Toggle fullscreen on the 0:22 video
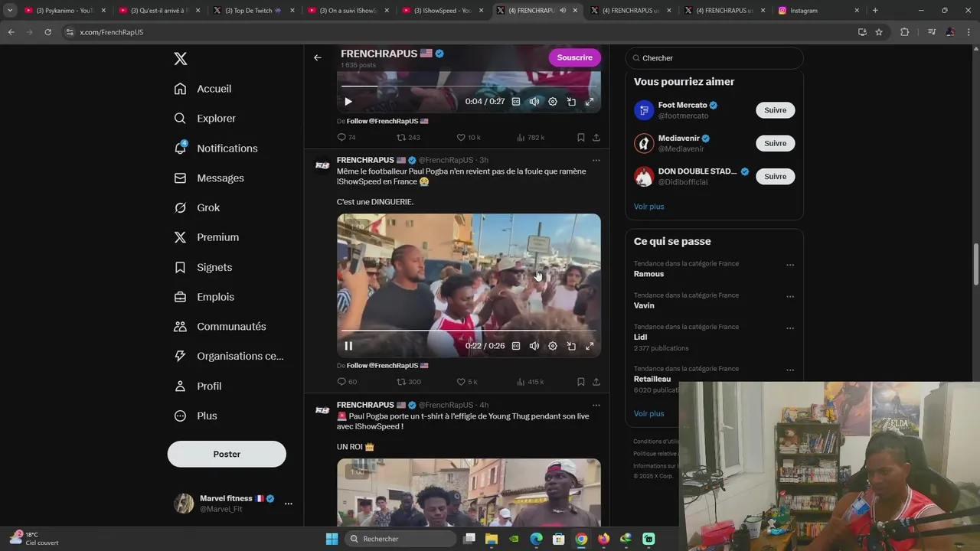Screen dimensions: 980x551 tap(590, 346)
